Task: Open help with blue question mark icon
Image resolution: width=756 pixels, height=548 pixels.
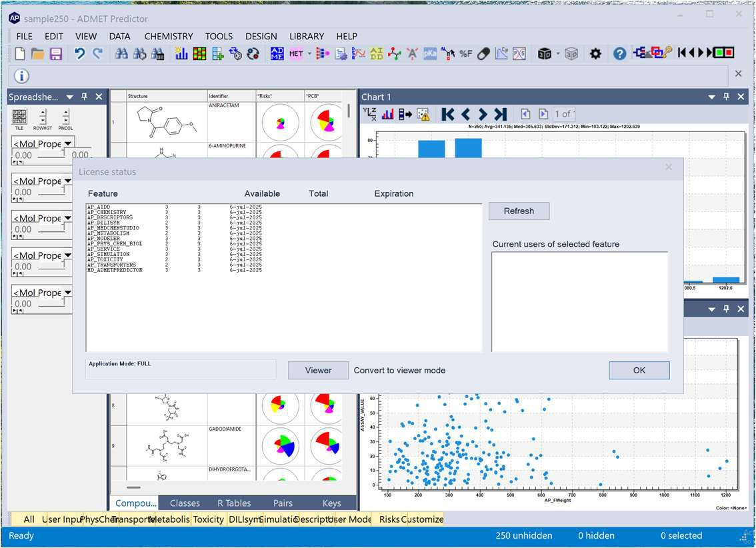Action: (x=619, y=53)
